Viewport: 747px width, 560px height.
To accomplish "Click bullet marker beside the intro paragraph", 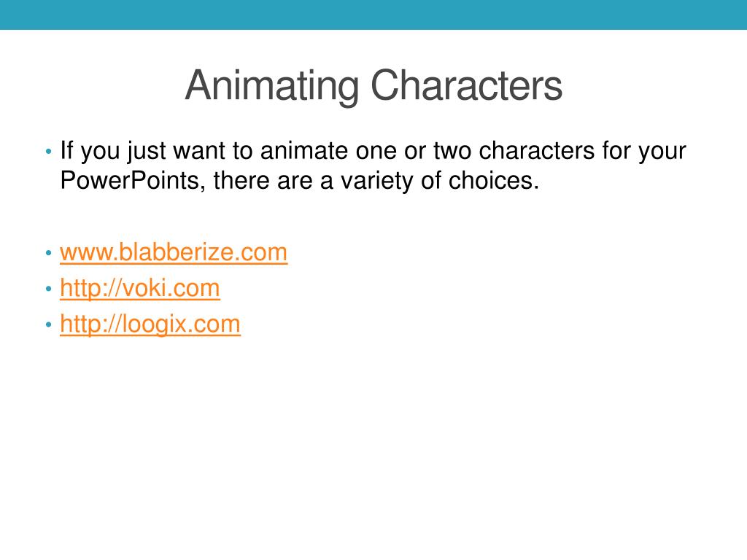I will [x=48, y=152].
